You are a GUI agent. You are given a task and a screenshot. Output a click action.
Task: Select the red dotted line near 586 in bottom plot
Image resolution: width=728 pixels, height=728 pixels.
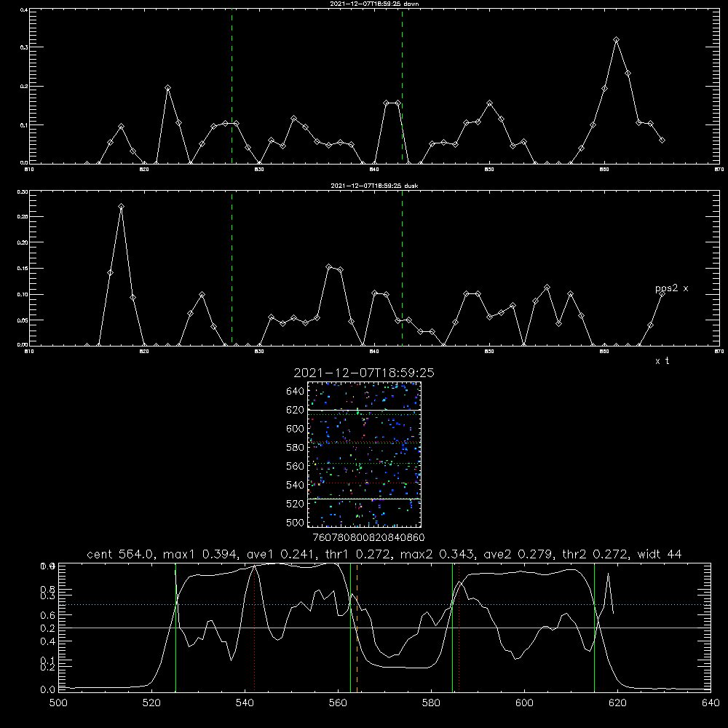tap(459, 628)
